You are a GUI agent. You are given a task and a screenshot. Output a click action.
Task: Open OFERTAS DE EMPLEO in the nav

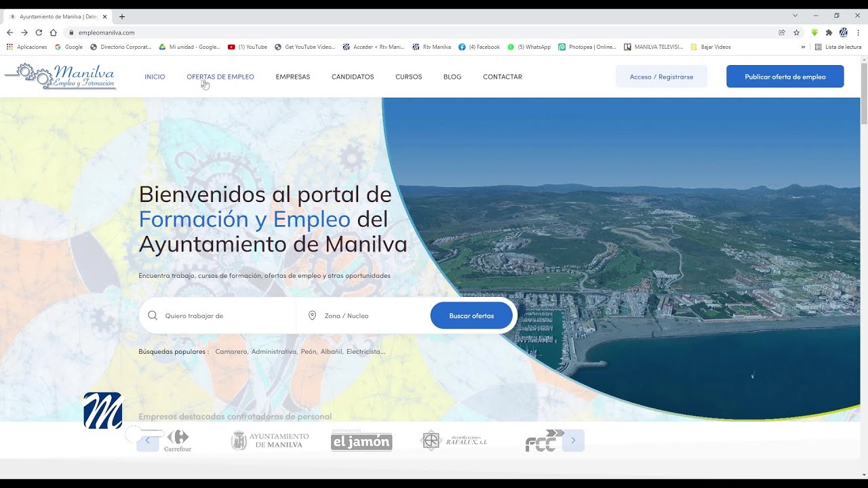point(220,77)
